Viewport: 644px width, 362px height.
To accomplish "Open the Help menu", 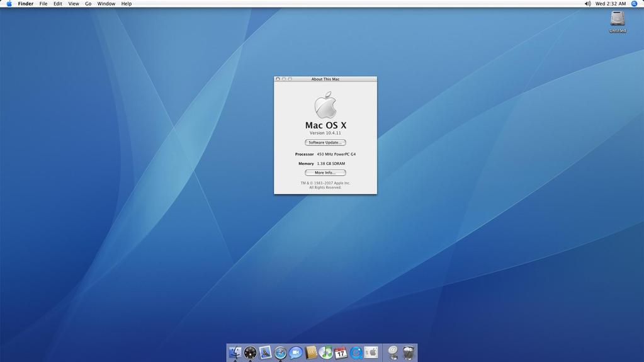I will pyautogui.click(x=127, y=4).
